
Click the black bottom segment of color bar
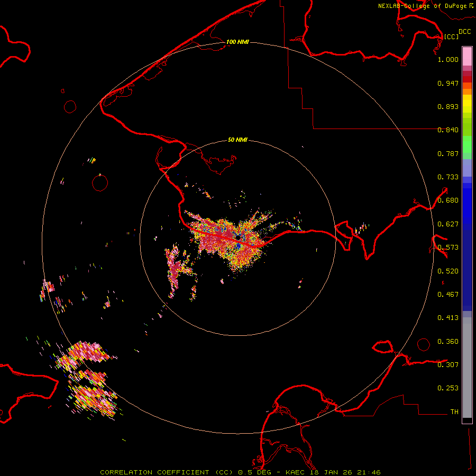click(x=467, y=420)
